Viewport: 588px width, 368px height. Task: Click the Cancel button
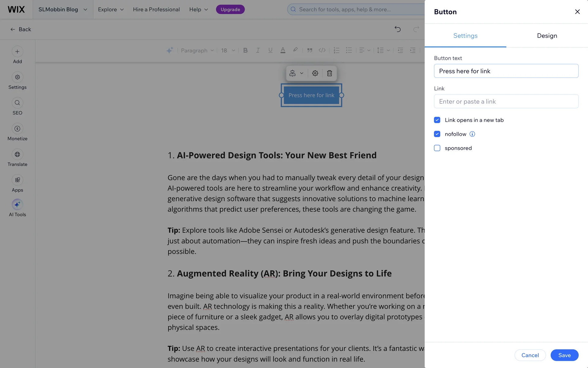pos(530,355)
